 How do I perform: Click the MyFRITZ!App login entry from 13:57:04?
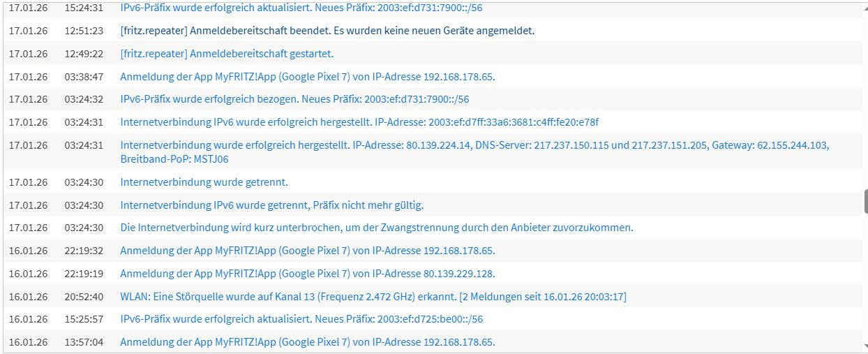[307, 342]
